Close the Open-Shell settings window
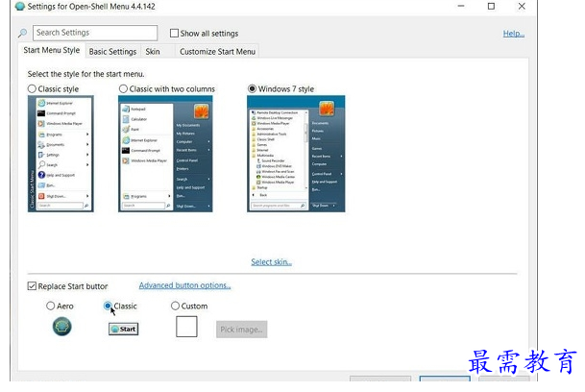585x392 pixels. click(x=522, y=7)
